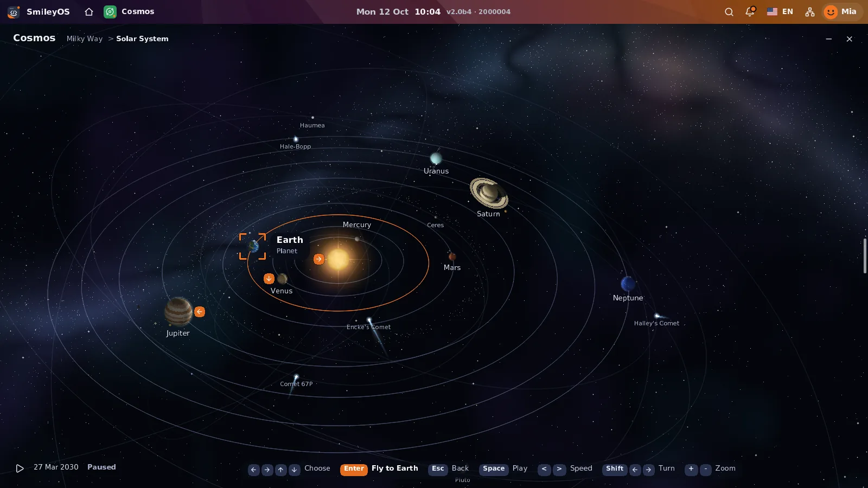Click the selected Earth planet

(253, 246)
